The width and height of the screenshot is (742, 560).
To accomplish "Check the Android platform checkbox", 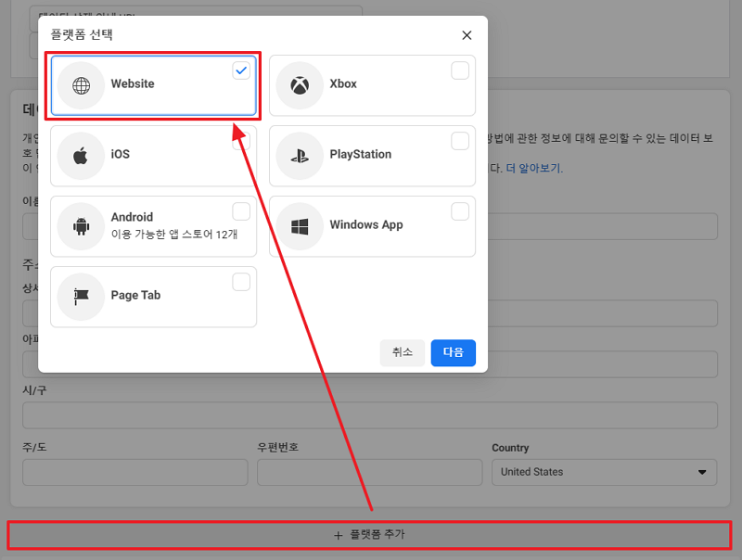I will 241,211.
